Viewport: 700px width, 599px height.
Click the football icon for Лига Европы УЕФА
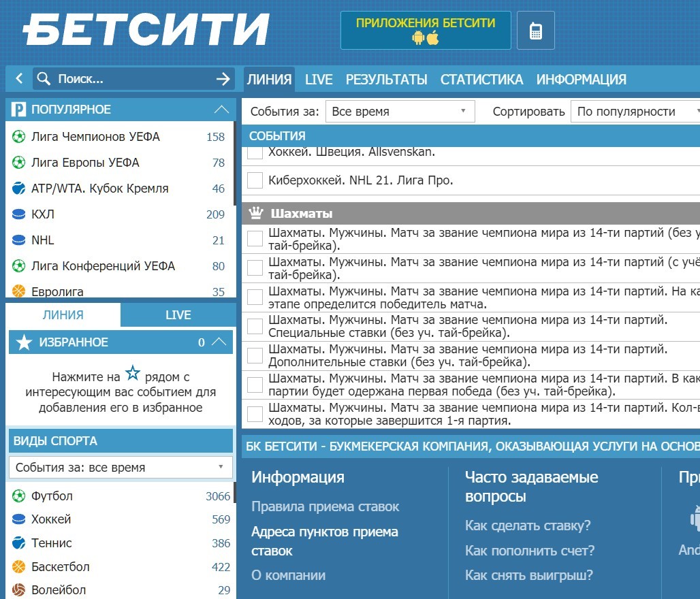[19, 163]
